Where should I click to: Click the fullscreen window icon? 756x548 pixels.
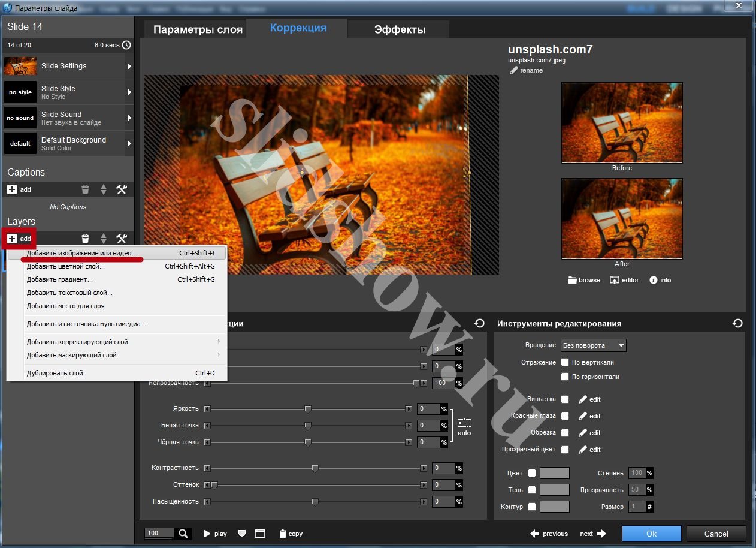(259, 534)
